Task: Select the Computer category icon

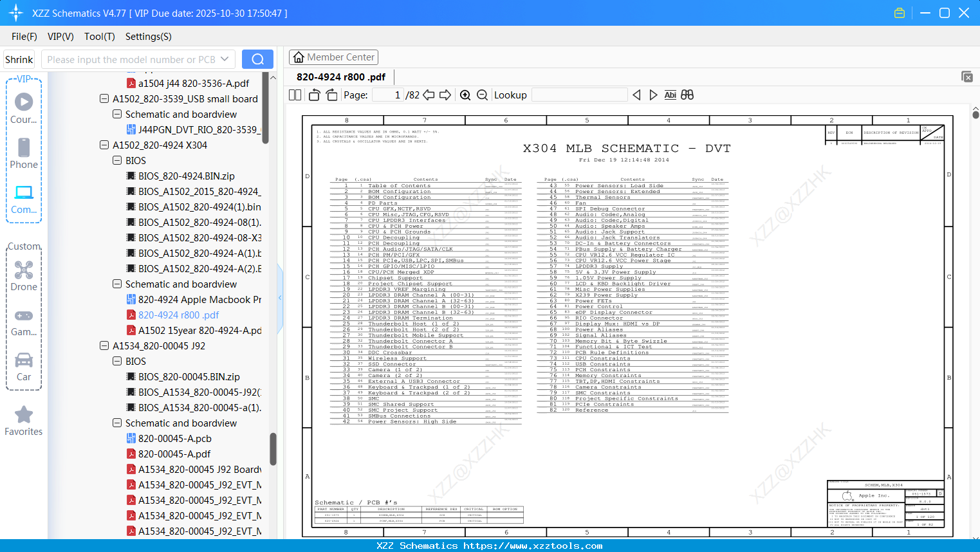Action: 24,199
